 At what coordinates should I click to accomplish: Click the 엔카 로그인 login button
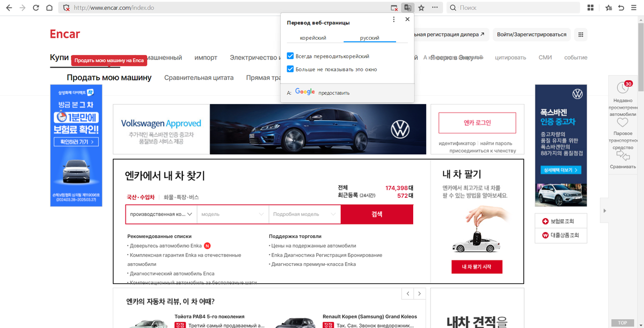[477, 123]
